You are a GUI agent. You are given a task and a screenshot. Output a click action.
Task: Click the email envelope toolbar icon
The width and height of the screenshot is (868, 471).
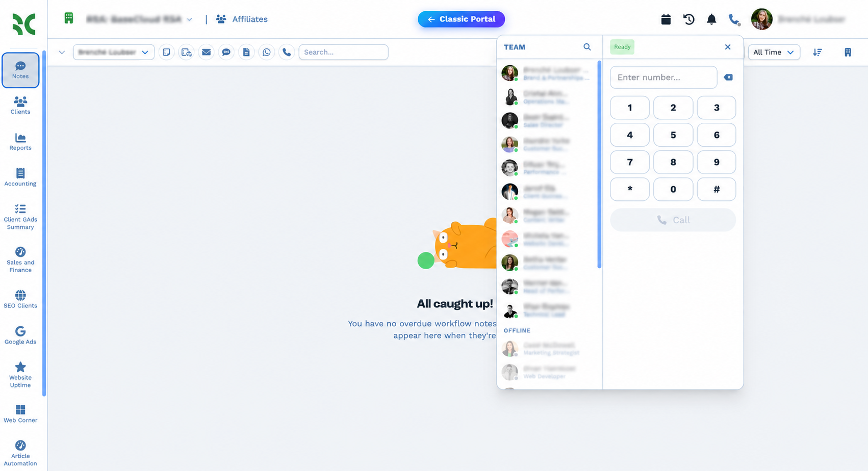(206, 52)
